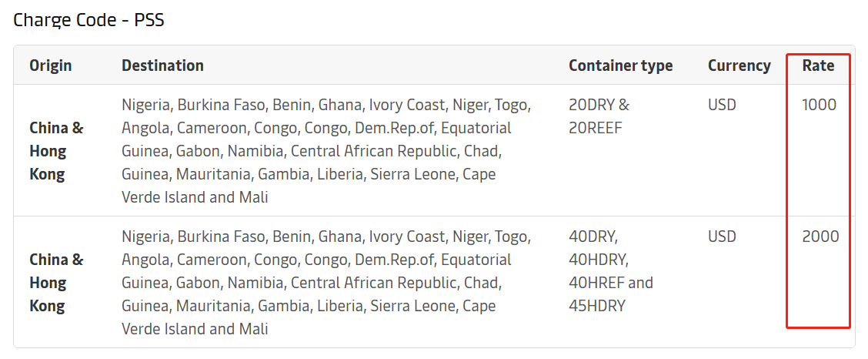Click the Currency column header
This screenshot has height=359, width=868.
point(739,65)
